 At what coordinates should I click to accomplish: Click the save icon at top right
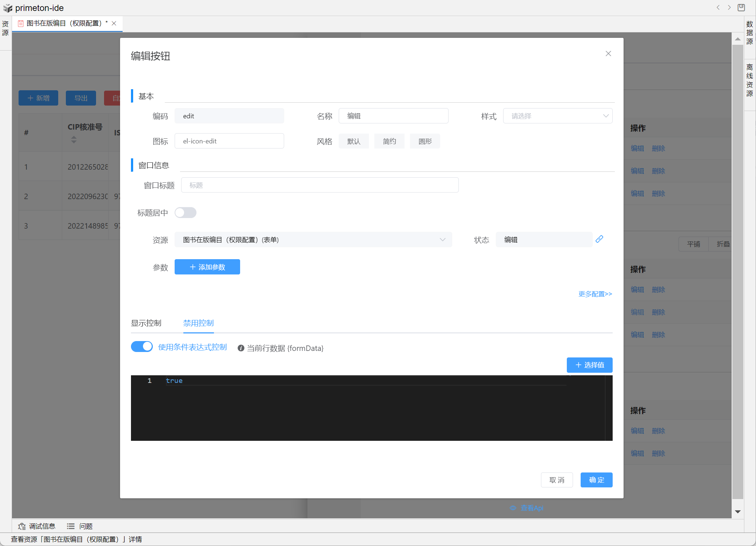(741, 8)
